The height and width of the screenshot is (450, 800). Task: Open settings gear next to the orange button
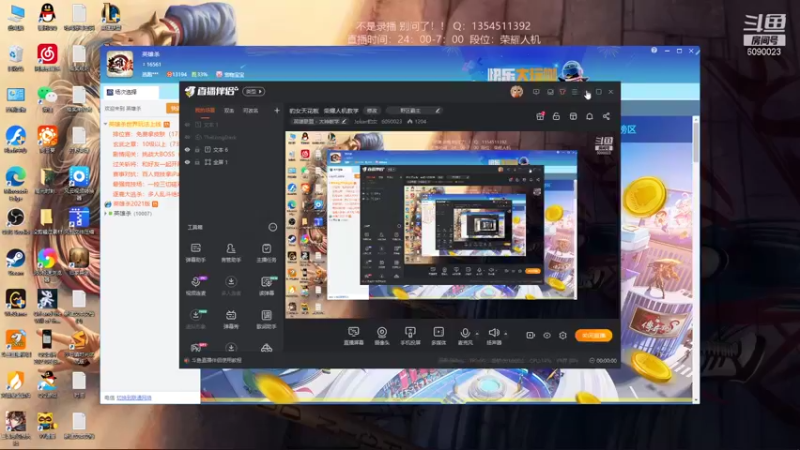(x=563, y=335)
